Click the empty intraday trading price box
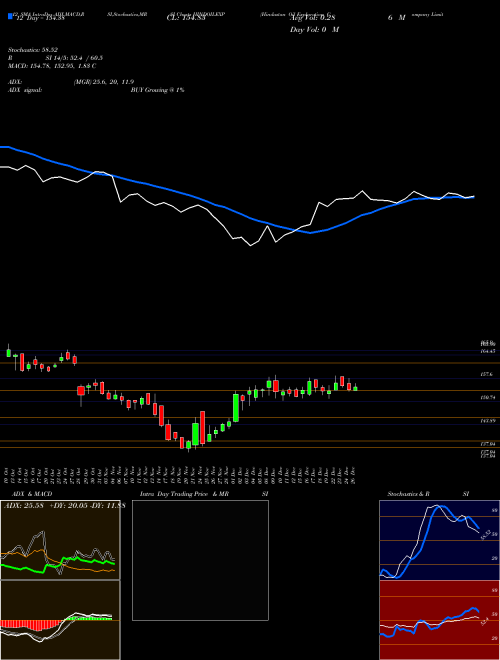 [200, 560]
